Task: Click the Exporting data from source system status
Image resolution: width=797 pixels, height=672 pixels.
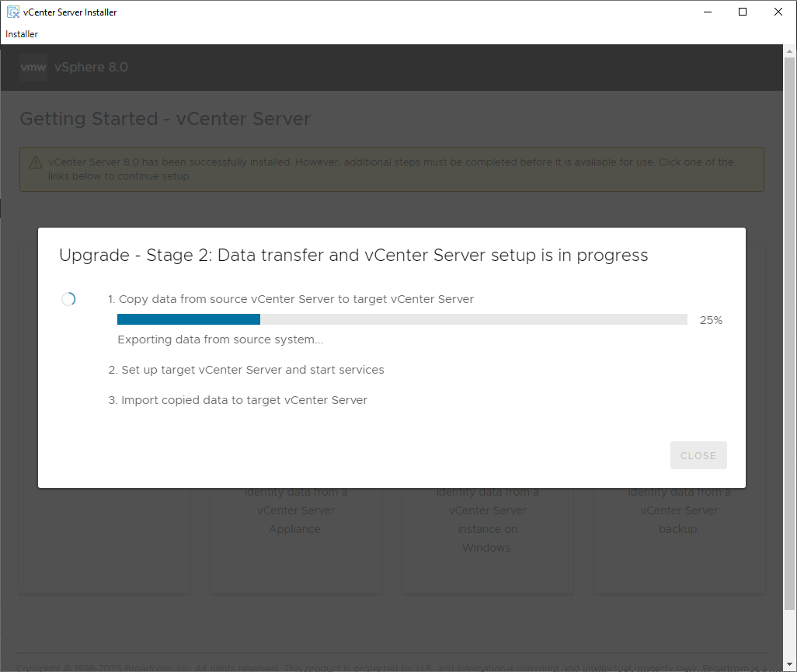Action: pyautogui.click(x=220, y=339)
